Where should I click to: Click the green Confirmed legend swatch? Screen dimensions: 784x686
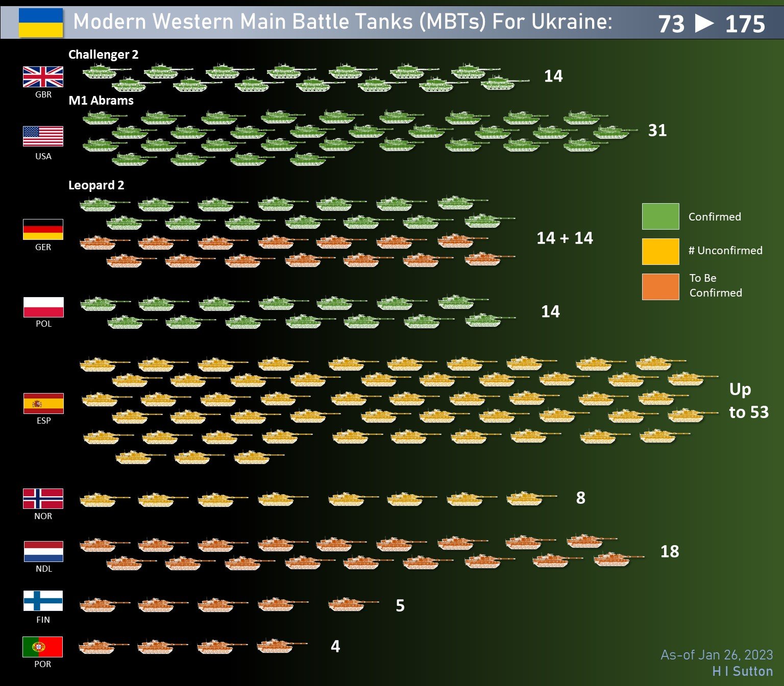660,216
